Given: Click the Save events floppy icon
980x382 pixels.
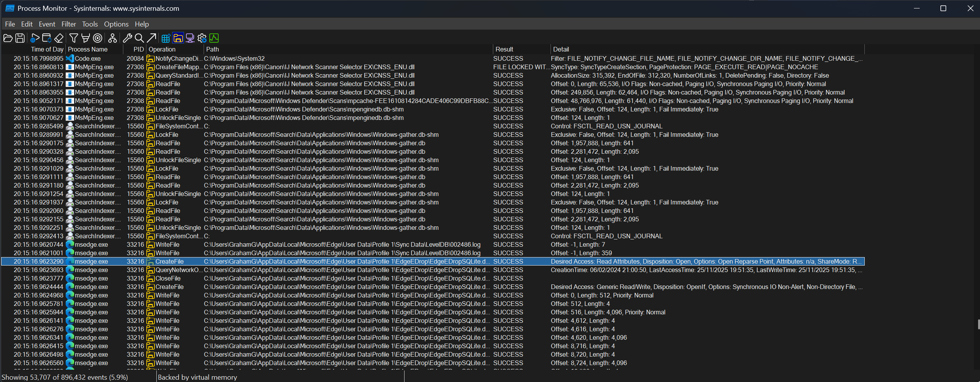Looking at the screenshot, I should point(20,38).
